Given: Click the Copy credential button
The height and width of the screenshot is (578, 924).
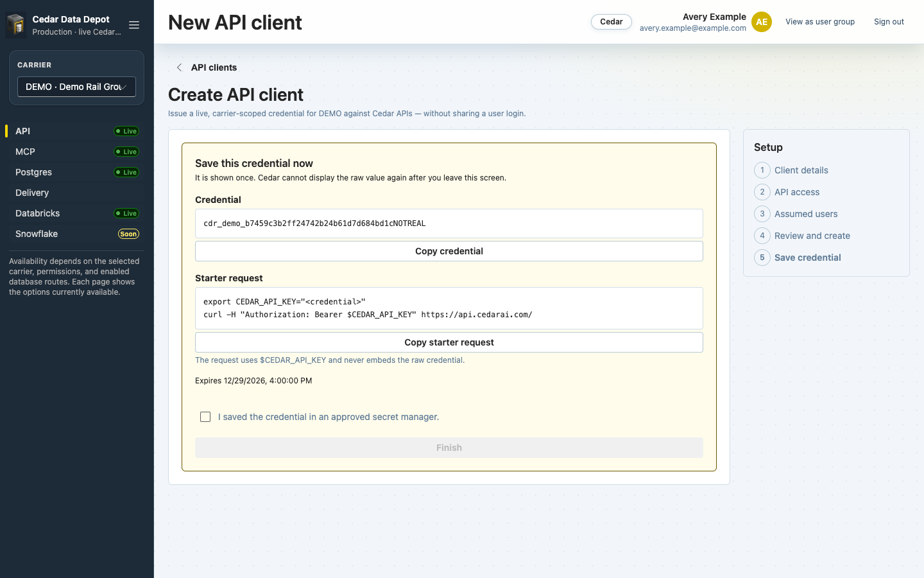Looking at the screenshot, I should 449,251.
